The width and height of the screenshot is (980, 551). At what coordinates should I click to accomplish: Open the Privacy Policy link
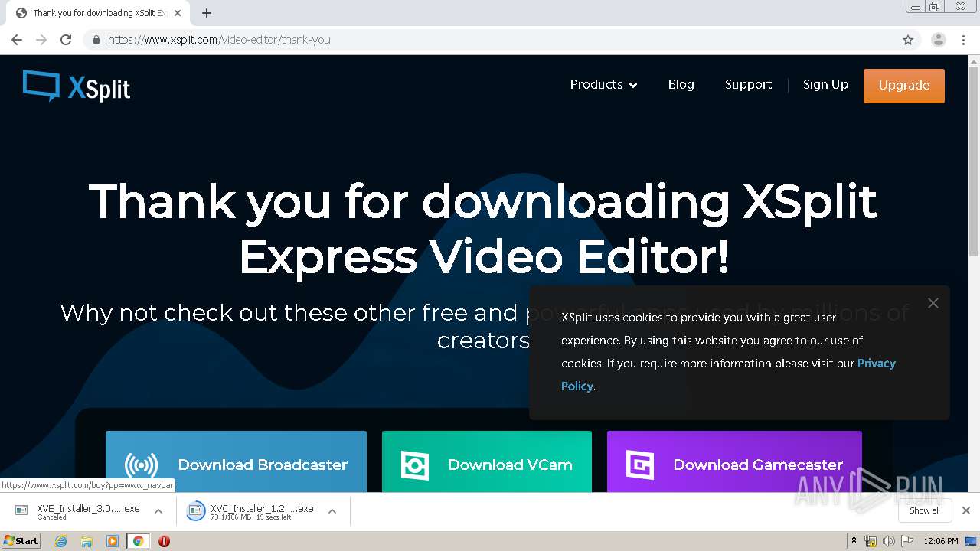876,363
